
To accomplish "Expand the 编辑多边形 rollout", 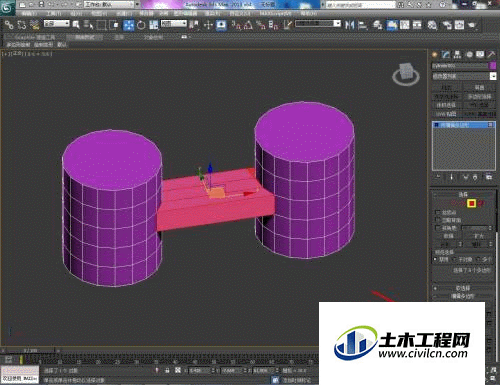I will (x=463, y=296).
